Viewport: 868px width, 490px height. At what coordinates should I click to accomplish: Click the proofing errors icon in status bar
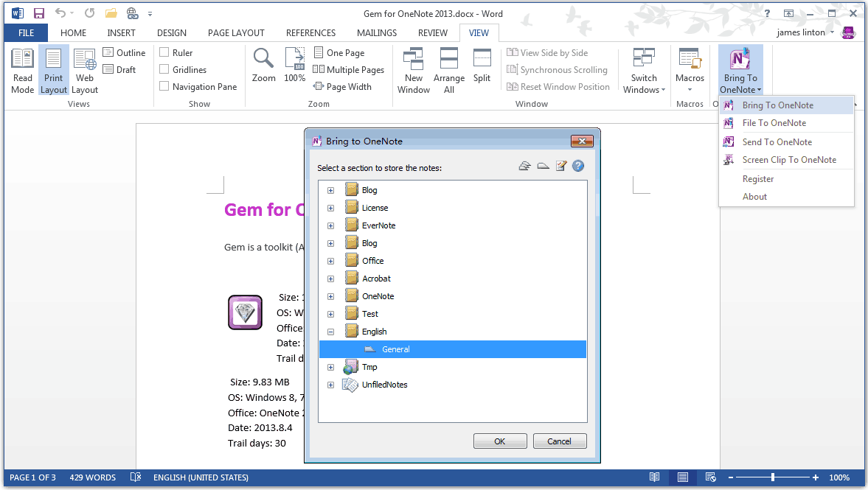pyautogui.click(x=136, y=477)
